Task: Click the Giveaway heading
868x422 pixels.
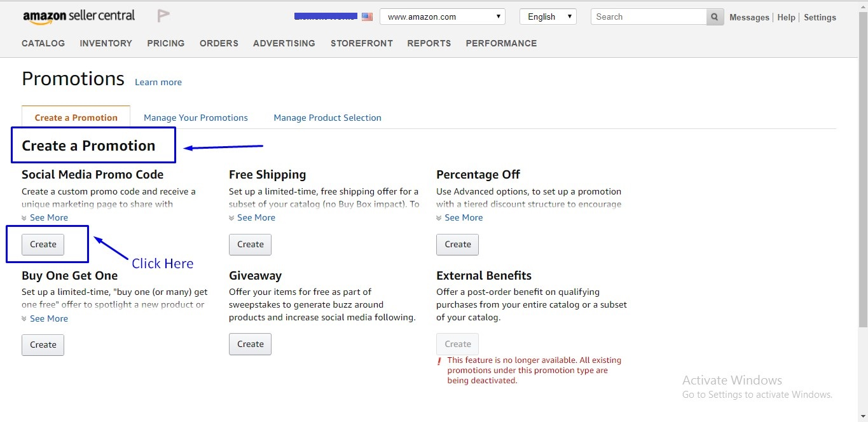Action: [256, 275]
